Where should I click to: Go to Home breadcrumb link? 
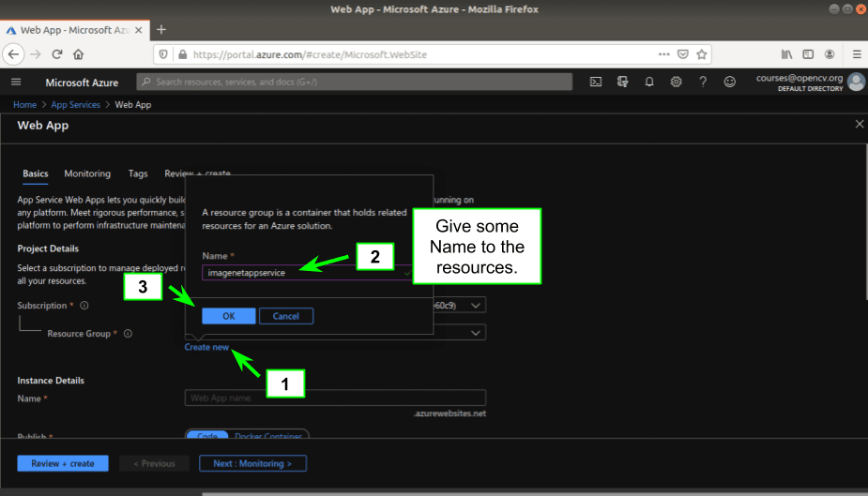(x=25, y=104)
